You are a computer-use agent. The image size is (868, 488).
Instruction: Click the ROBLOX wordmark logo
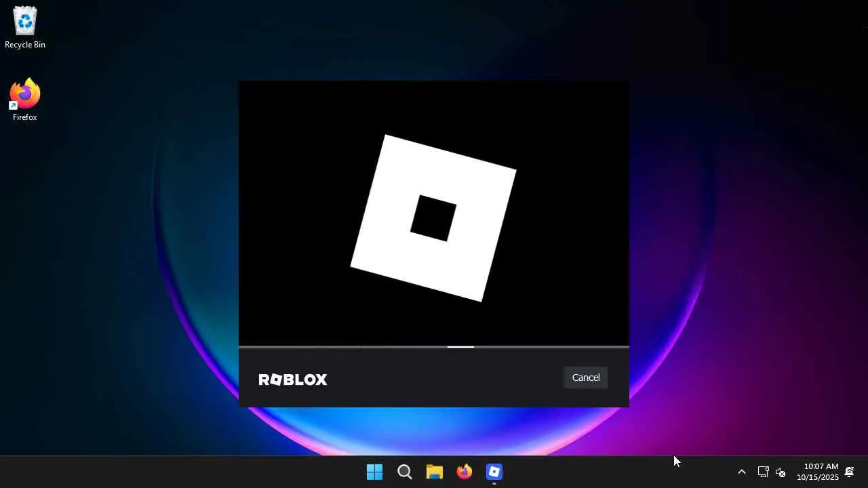293,380
